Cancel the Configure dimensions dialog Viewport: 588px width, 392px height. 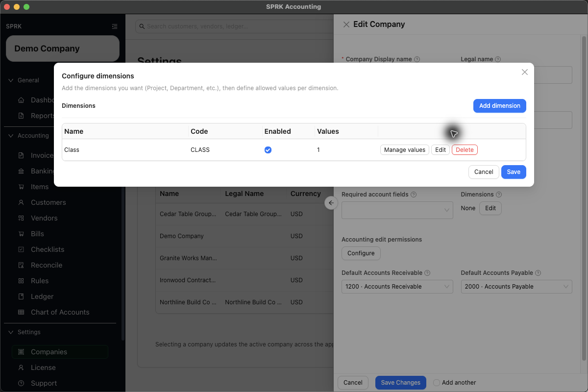[x=484, y=172]
